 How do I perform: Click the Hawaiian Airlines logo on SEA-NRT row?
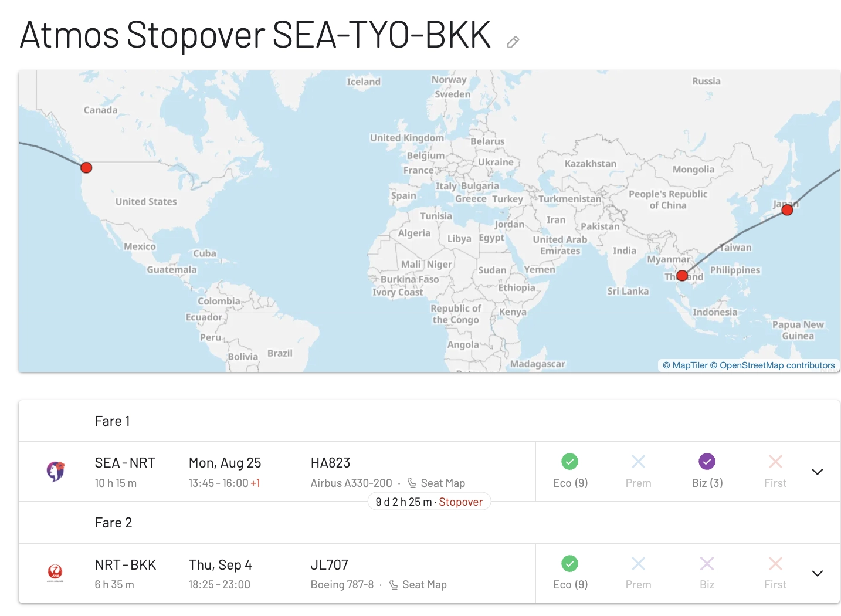coord(56,471)
